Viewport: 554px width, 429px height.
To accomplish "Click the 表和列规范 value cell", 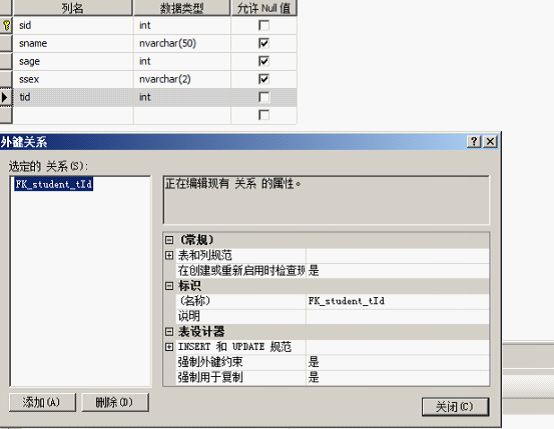I will pyautogui.click(x=397, y=255).
